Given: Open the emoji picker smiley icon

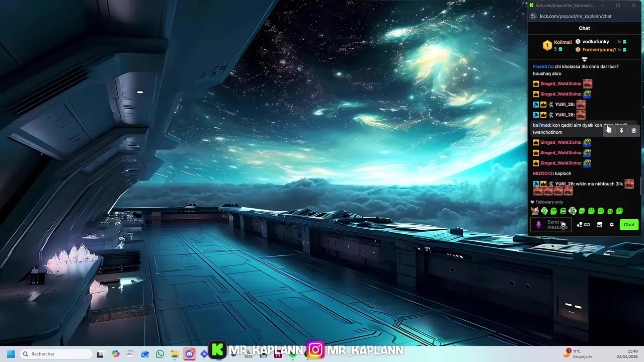Looking at the screenshot, I should click(563, 225).
